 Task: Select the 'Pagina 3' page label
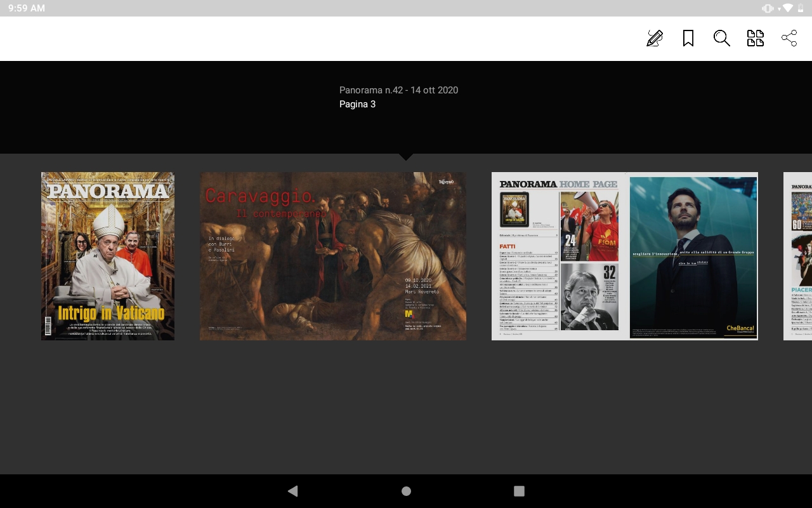(x=357, y=104)
